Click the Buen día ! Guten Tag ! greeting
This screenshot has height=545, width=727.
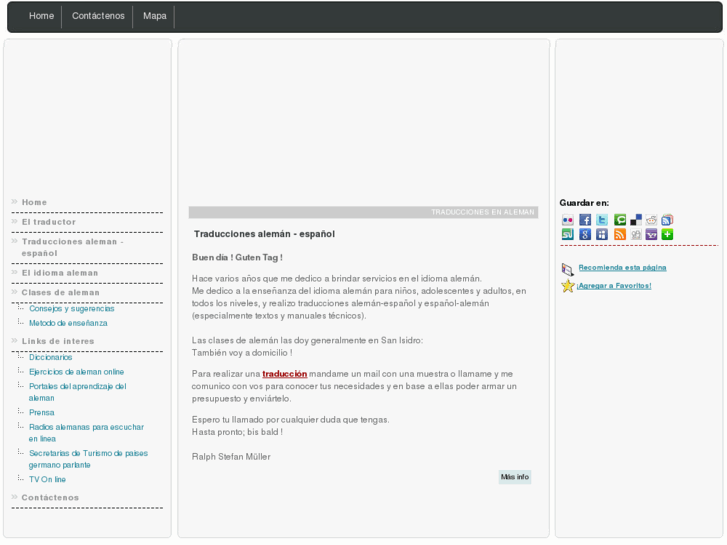[x=237, y=257]
